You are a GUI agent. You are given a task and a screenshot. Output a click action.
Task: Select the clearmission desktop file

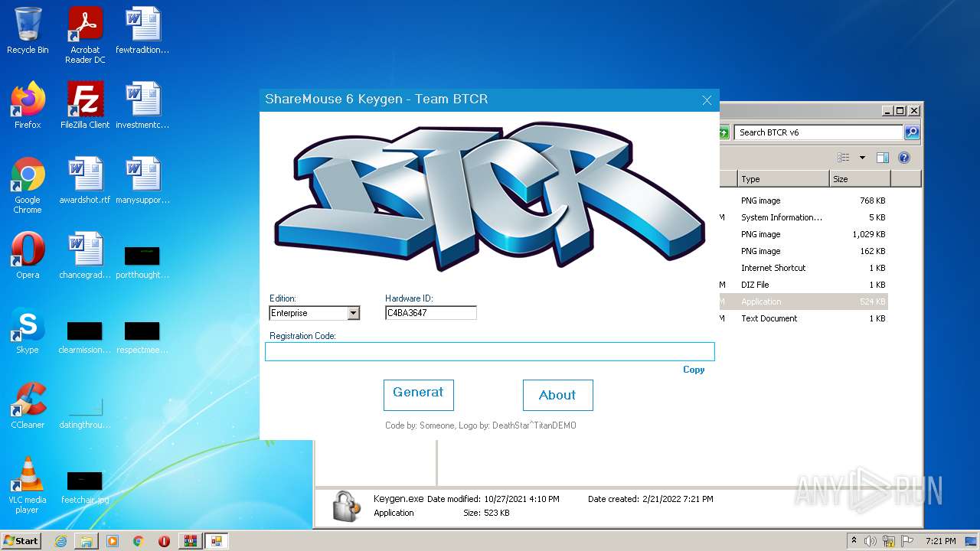[85, 337]
